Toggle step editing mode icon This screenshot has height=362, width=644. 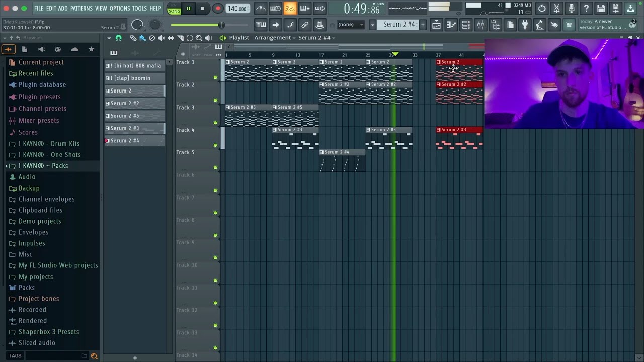tap(290, 25)
